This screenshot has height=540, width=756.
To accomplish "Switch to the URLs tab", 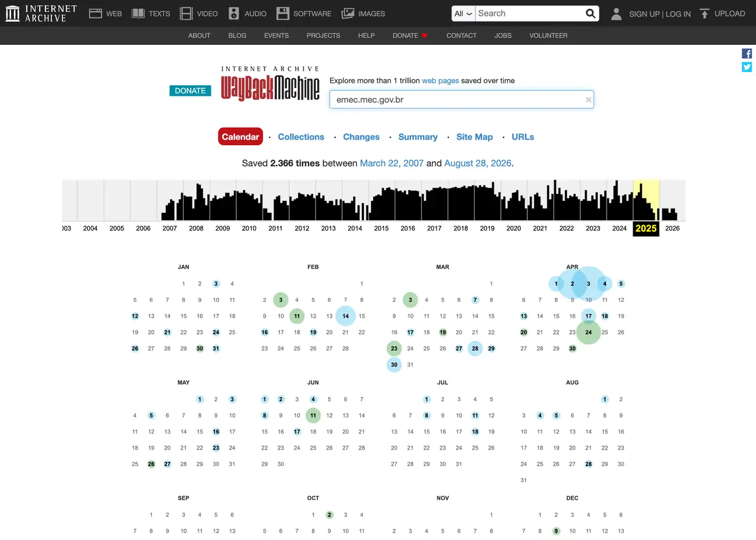I will (523, 136).
